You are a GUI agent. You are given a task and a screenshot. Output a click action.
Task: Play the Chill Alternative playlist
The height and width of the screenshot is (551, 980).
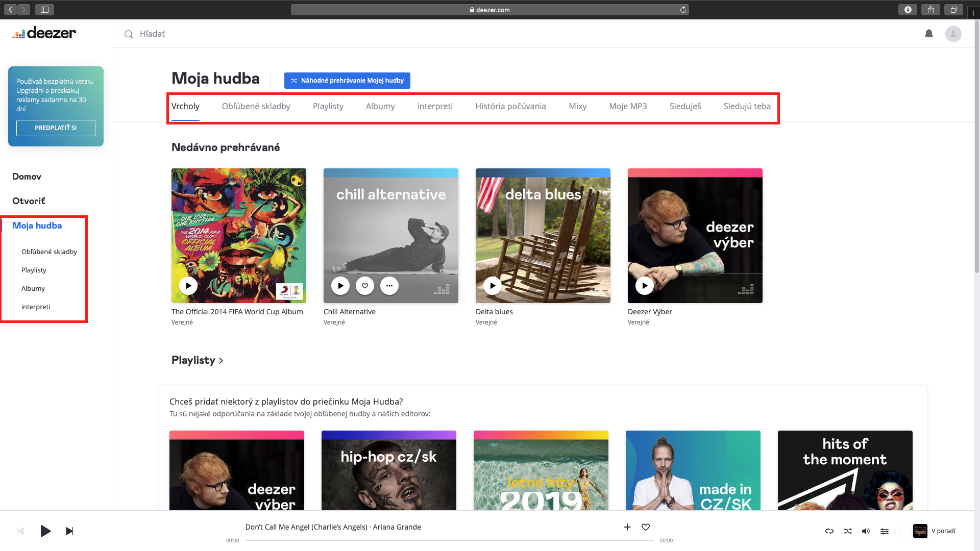(x=340, y=286)
